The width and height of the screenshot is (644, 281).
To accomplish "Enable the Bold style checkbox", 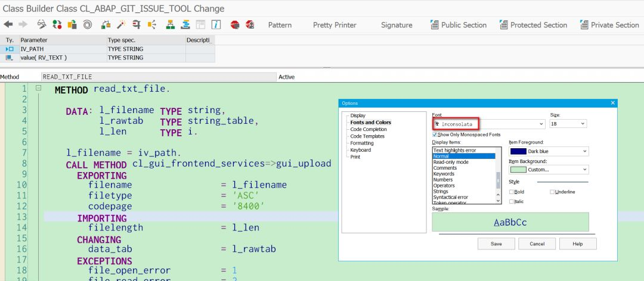I will tap(512, 192).
